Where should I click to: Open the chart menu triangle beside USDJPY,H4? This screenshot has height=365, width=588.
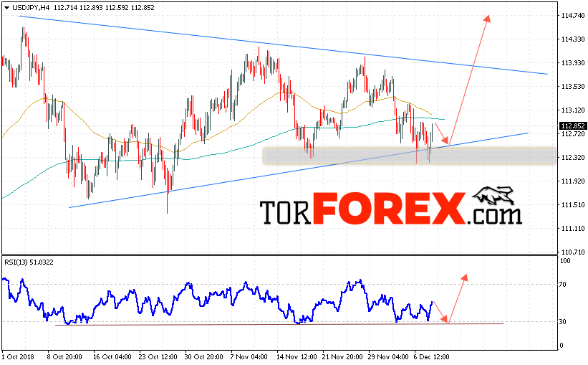(6, 7)
